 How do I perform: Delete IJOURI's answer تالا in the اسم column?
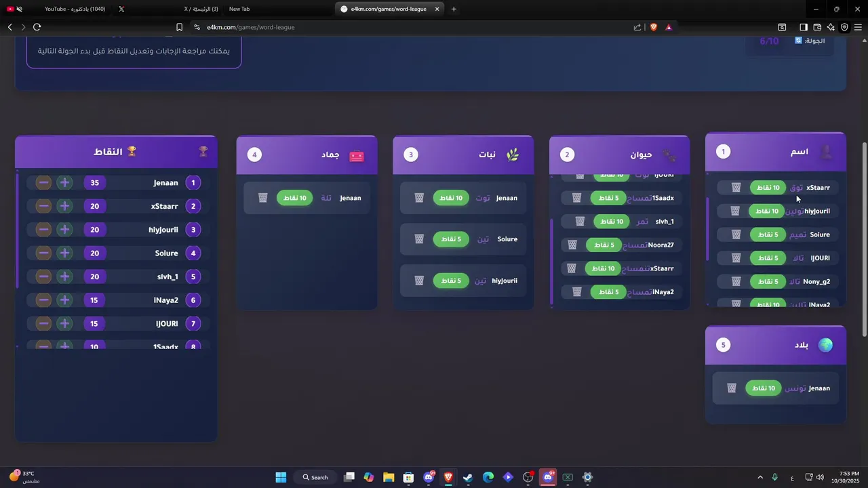(737, 258)
